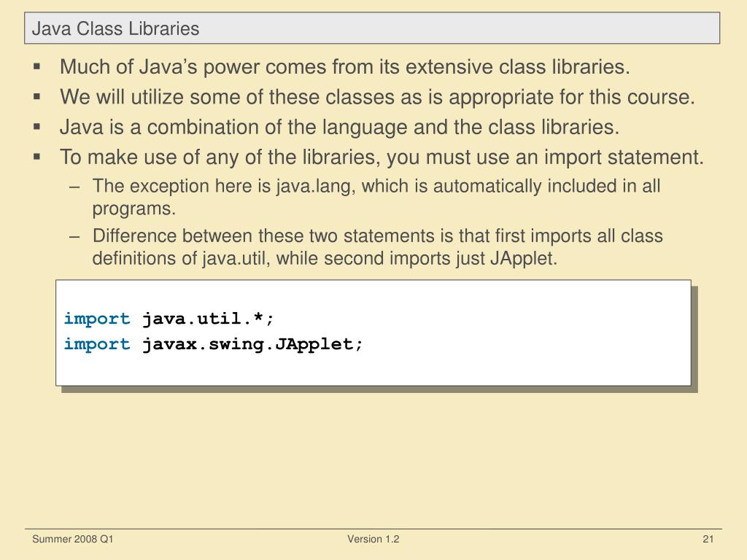Click the "Summer 2008 Q1" footer text
Image resolution: width=747 pixels, height=560 pixels.
click(72, 540)
